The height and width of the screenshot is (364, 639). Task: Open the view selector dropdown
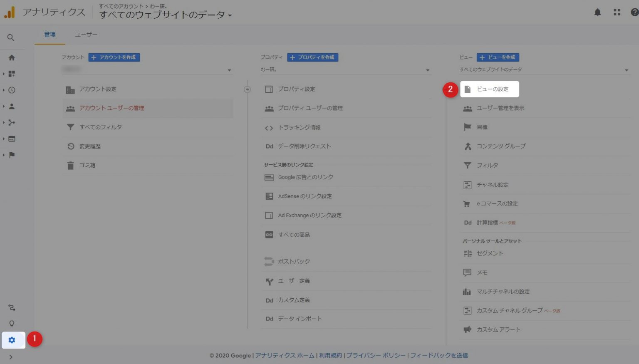click(544, 70)
